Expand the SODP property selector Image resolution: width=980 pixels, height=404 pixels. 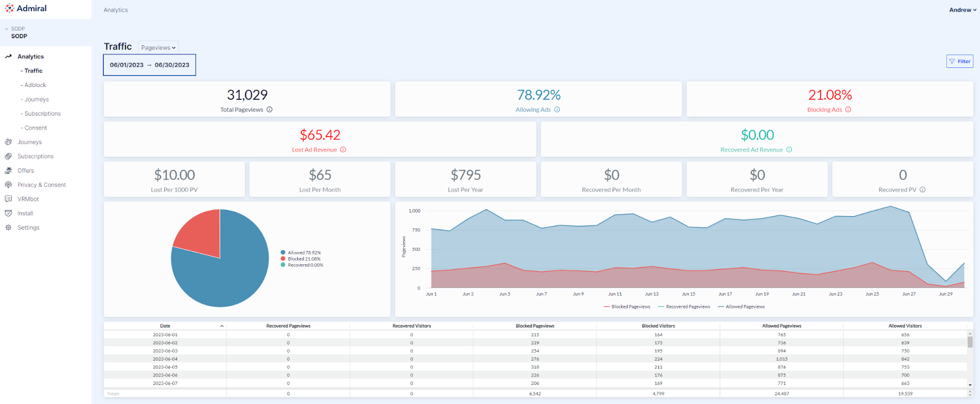click(x=7, y=29)
